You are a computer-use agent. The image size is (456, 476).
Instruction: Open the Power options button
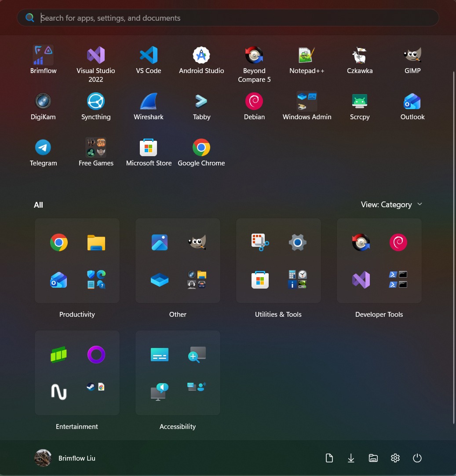click(x=417, y=458)
